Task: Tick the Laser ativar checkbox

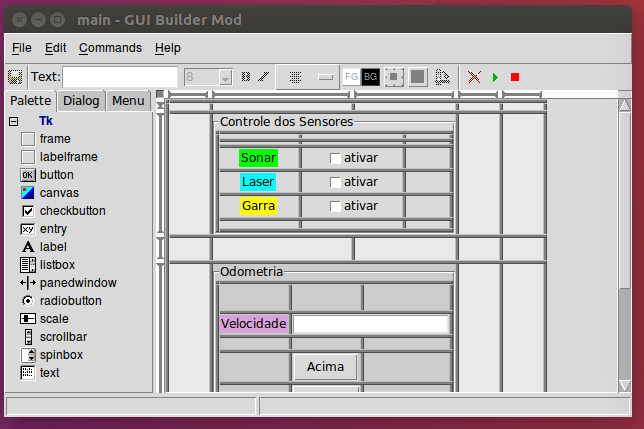Action: pyautogui.click(x=336, y=182)
